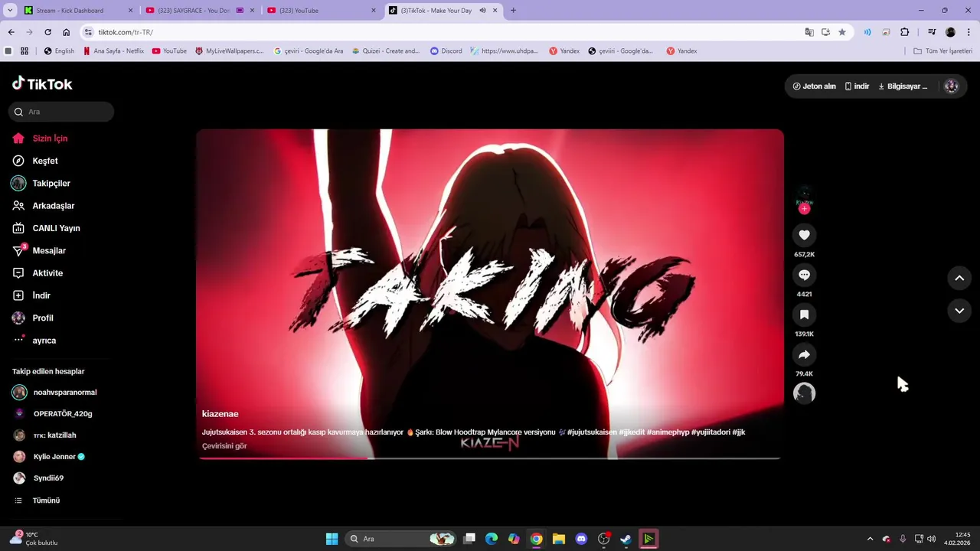Share the video with the arrow icon
The image size is (980, 551).
tap(804, 354)
